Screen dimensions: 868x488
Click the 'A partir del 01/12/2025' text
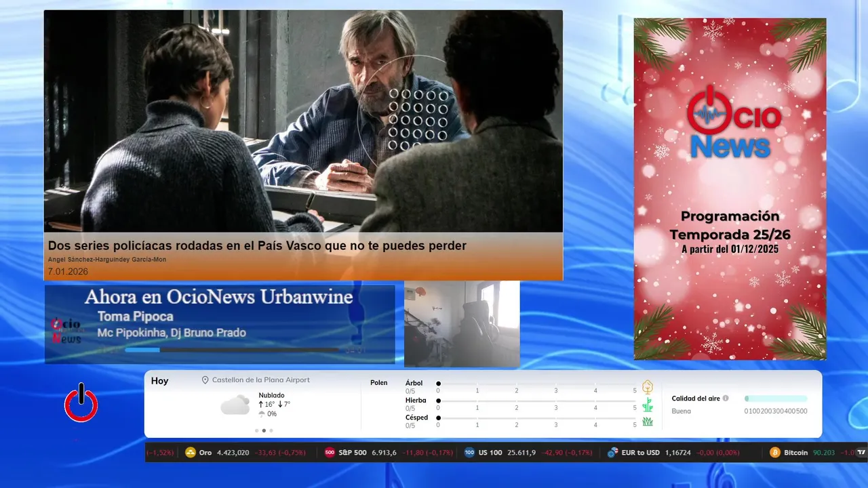[x=730, y=249]
